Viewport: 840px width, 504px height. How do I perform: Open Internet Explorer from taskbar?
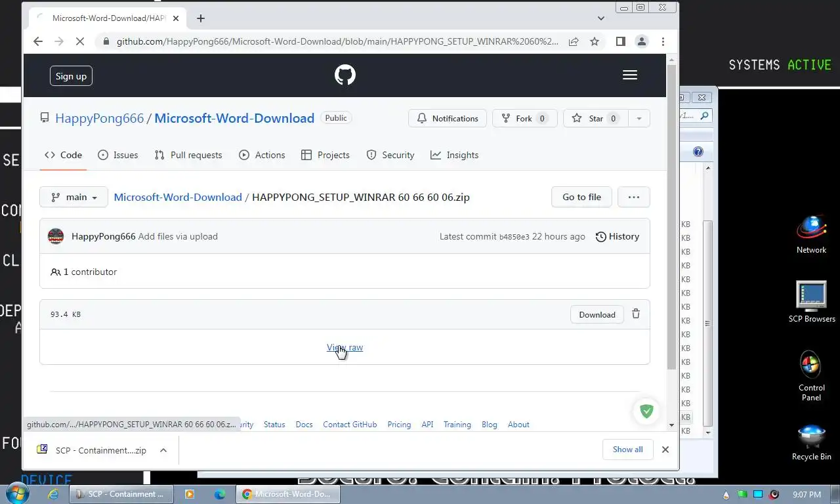click(x=53, y=494)
